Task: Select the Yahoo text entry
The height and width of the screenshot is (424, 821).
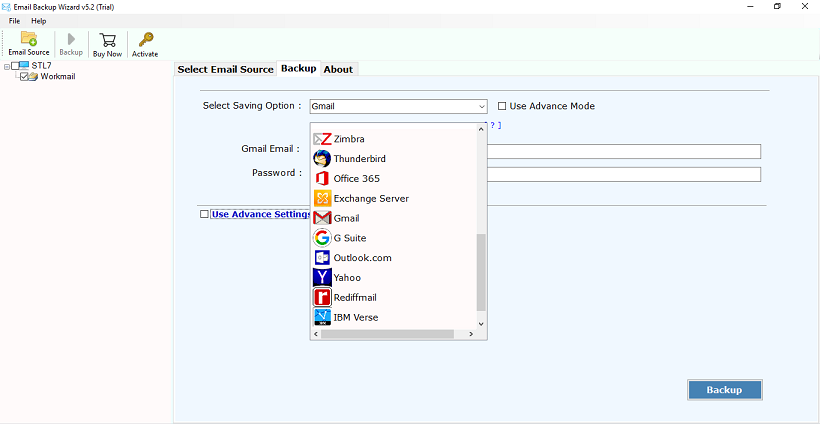Action: [347, 277]
